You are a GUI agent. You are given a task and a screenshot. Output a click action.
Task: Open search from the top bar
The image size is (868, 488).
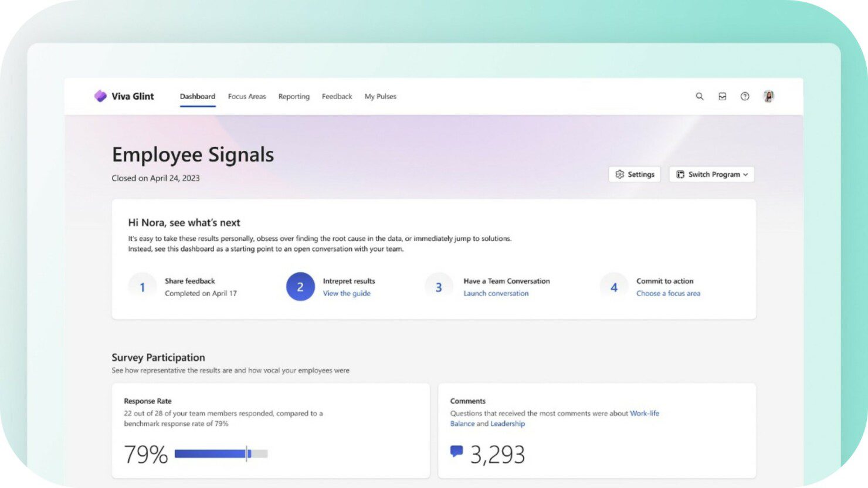[699, 96]
